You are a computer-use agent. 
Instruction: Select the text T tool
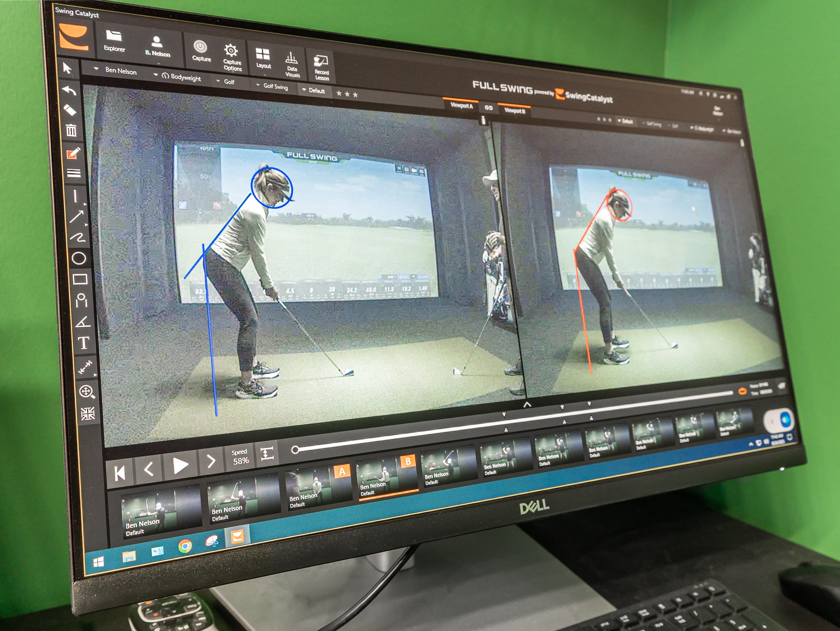pos(84,343)
